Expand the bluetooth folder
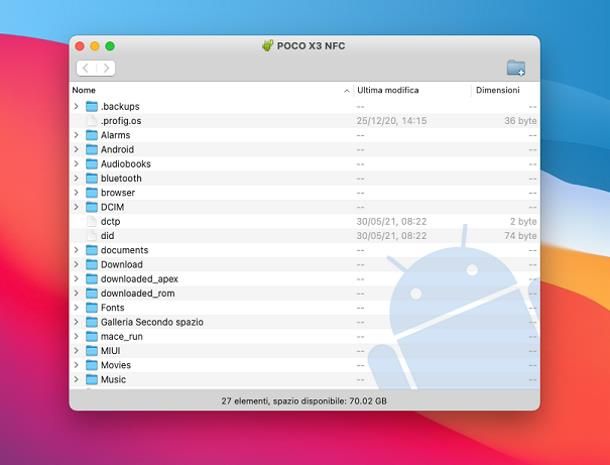610x465 pixels. [x=76, y=178]
